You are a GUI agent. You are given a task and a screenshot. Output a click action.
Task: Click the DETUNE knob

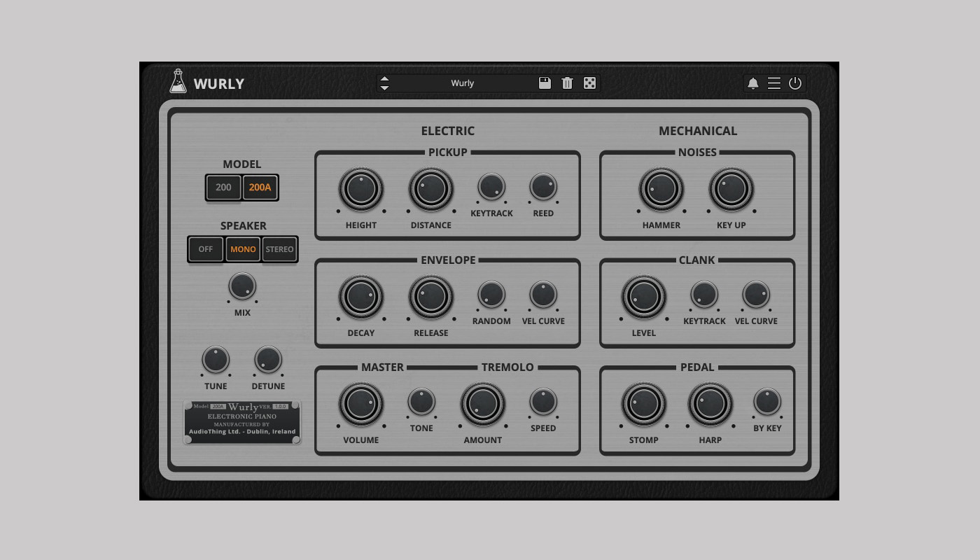pos(268,360)
